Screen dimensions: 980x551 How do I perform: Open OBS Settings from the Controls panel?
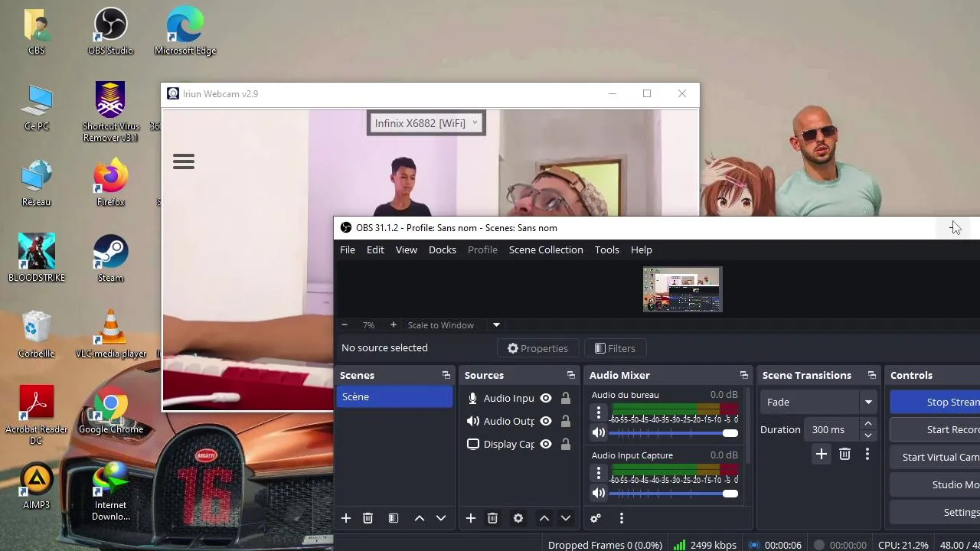pos(936,512)
